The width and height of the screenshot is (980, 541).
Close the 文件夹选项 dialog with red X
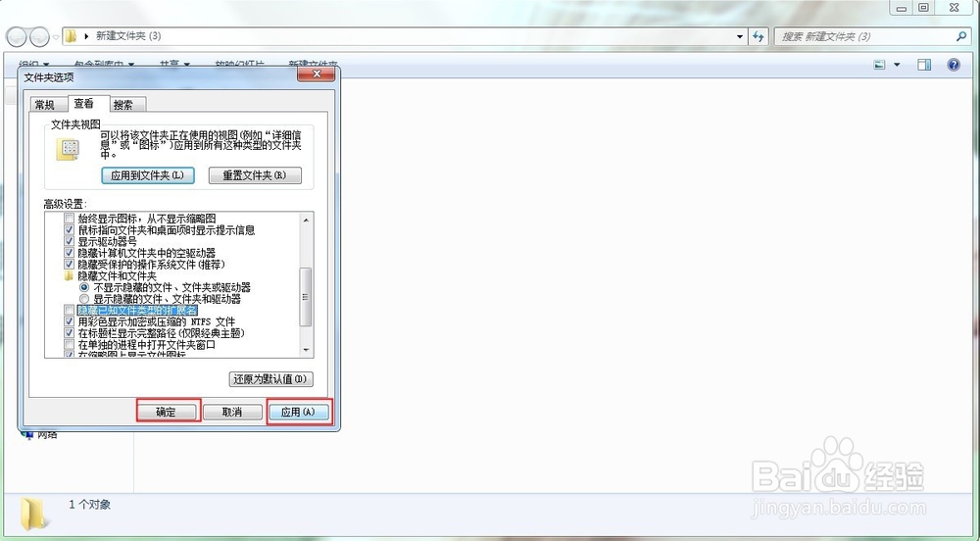317,74
